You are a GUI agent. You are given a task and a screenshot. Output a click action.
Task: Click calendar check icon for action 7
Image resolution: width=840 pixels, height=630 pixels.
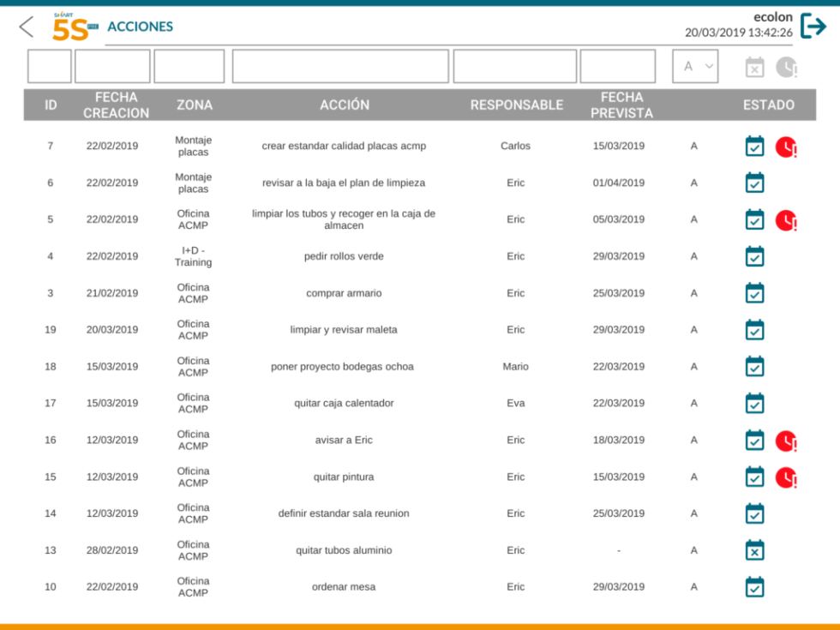754,147
